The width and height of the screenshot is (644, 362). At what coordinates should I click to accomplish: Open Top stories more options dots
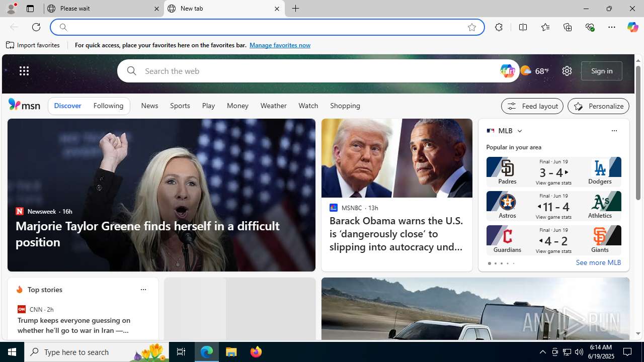click(143, 290)
